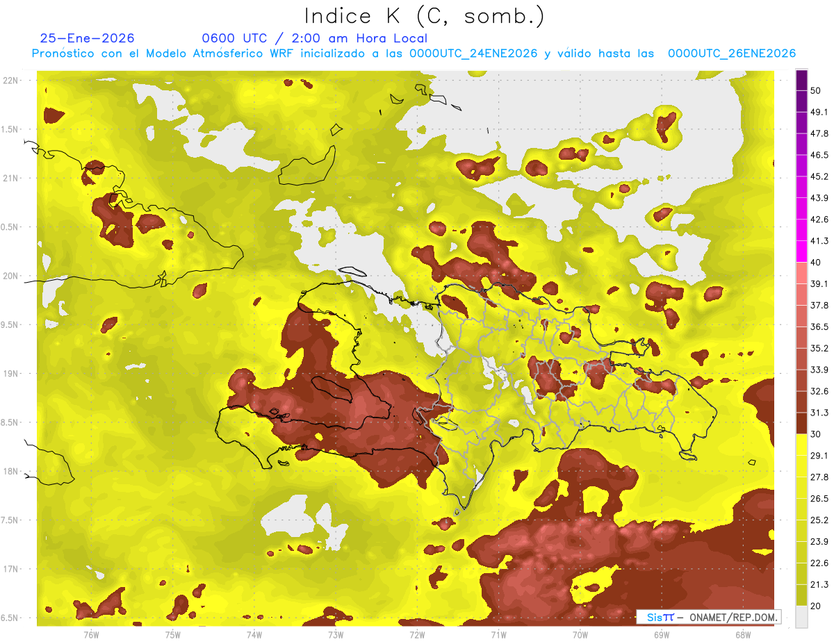The width and height of the screenshot is (834, 644).
Task: Click the "31.3" color scale value
Action: (x=819, y=413)
